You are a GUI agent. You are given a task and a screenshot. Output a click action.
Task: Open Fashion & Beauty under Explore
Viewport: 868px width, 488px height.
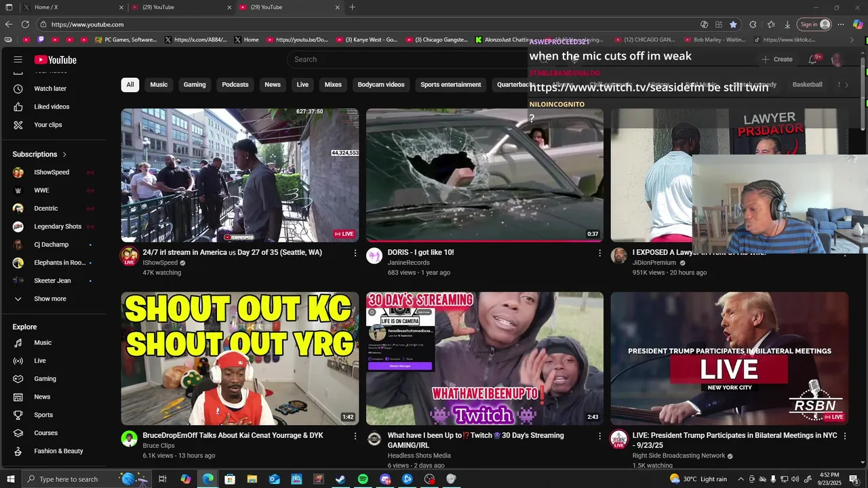click(58, 451)
